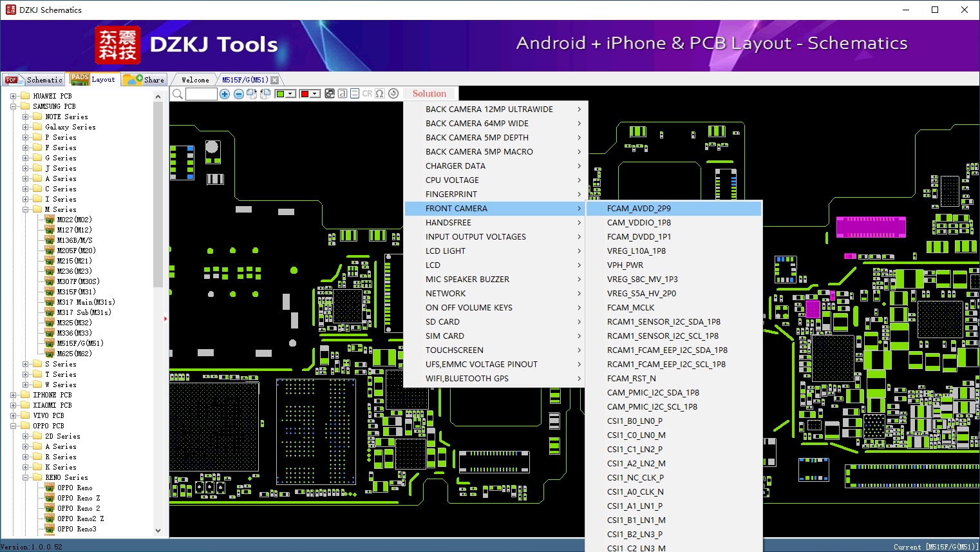Expand the HUAWEI PCB tree node

click(13, 96)
